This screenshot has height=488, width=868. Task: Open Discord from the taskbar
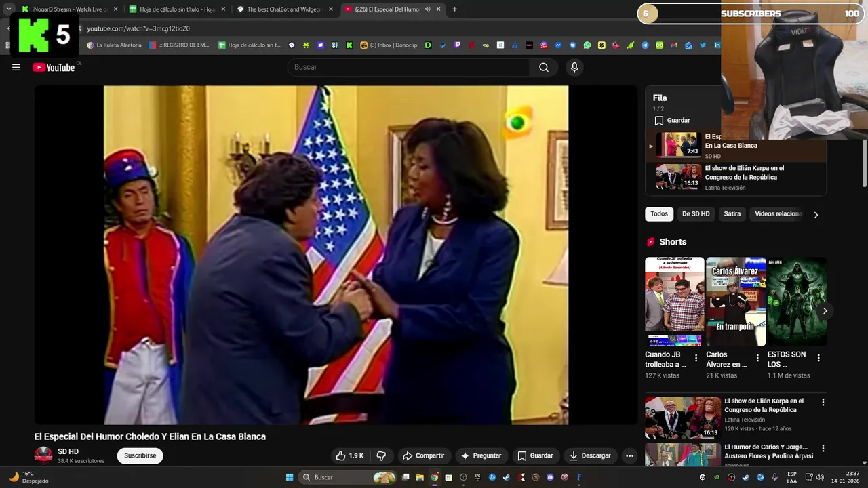[550, 477]
